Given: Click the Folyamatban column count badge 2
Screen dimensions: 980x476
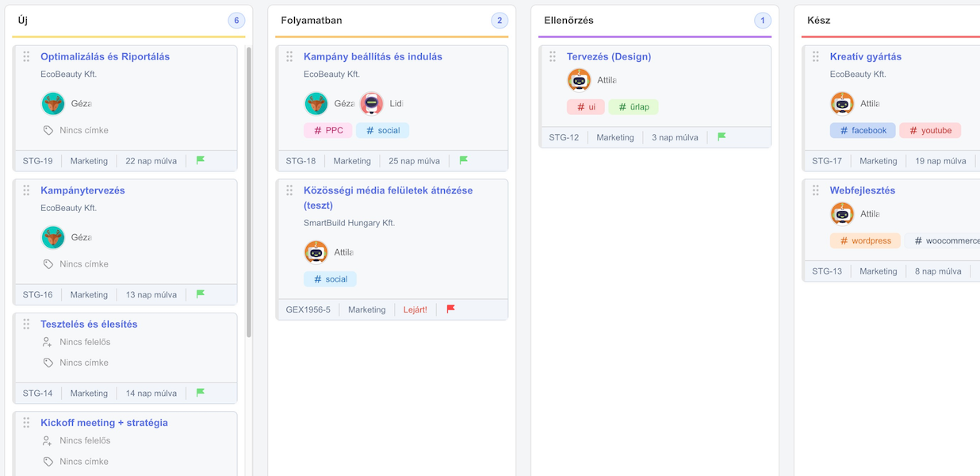Looking at the screenshot, I should [500, 21].
